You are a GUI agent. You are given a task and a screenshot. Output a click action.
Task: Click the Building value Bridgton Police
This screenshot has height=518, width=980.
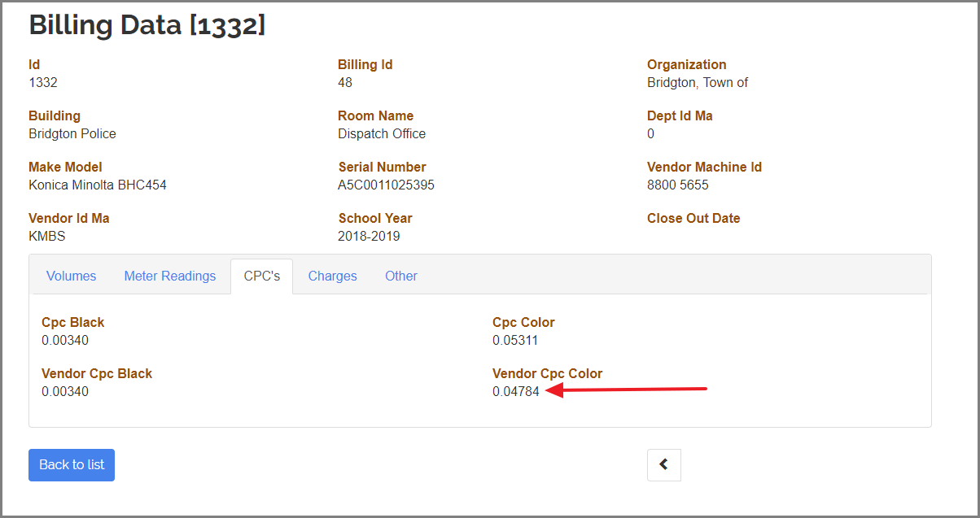pos(72,134)
